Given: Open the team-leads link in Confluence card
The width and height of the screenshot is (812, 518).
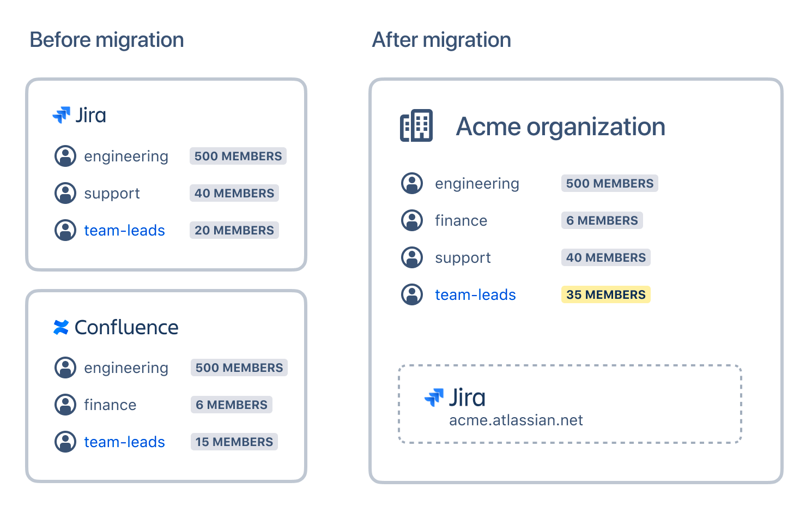Looking at the screenshot, I should tap(124, 442).
